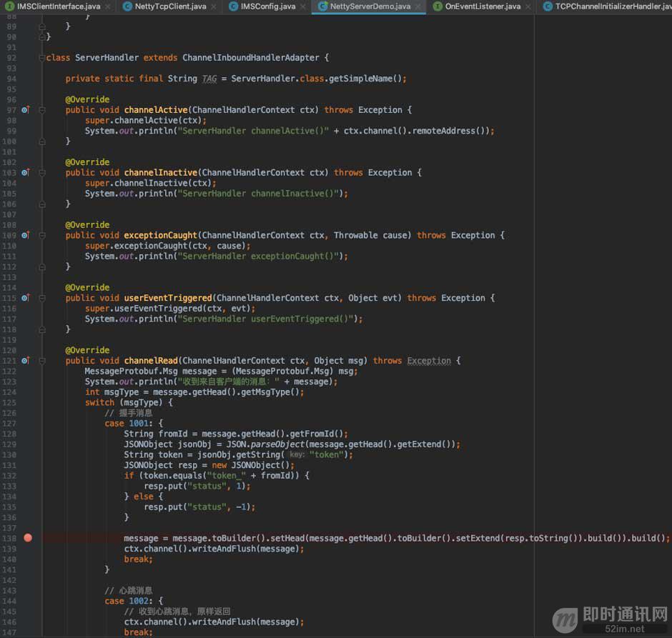Collapse the ServerHandler class fold marker
Image resolution: width=672 pixels, height=638 pixels.
click(x=42, y=58)
